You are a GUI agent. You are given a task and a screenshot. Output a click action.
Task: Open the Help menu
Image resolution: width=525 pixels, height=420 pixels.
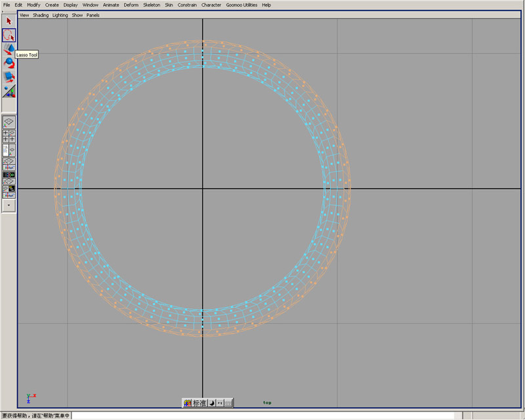tap(266, 5)
